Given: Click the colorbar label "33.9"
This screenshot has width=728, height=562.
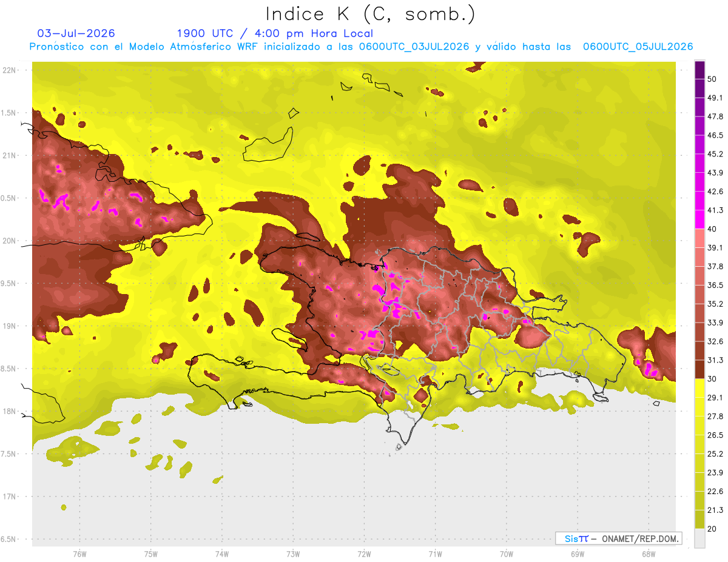Looking at the screenshot, I should coord(715,323).
